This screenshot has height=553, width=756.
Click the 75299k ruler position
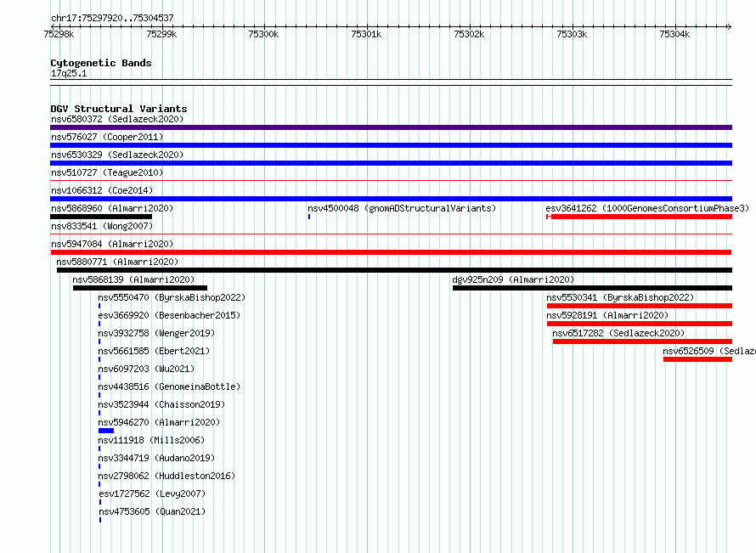tap(161, 34)
